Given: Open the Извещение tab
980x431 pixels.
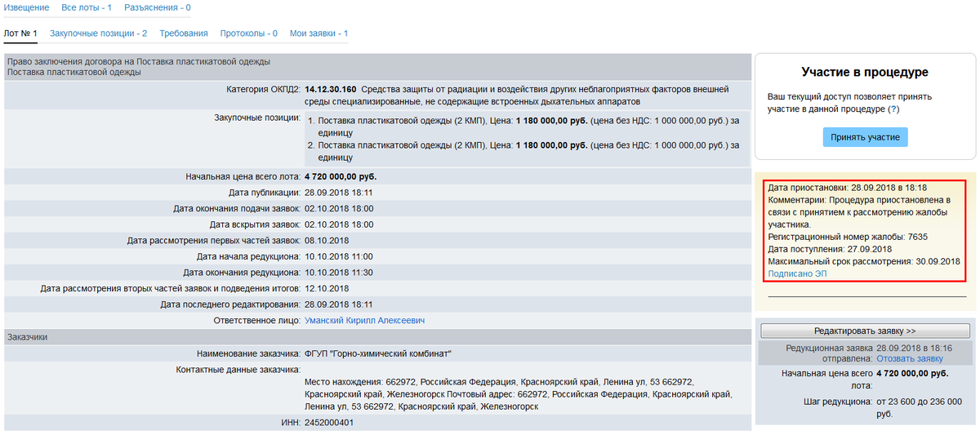Looking at the screenshot, I should coord(26,7).
